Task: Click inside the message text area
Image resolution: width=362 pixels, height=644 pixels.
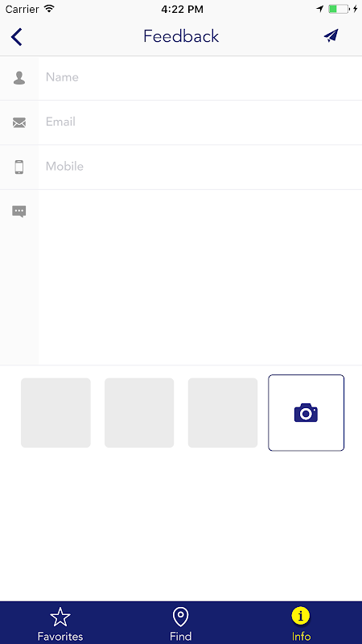Action: point(200,277)
